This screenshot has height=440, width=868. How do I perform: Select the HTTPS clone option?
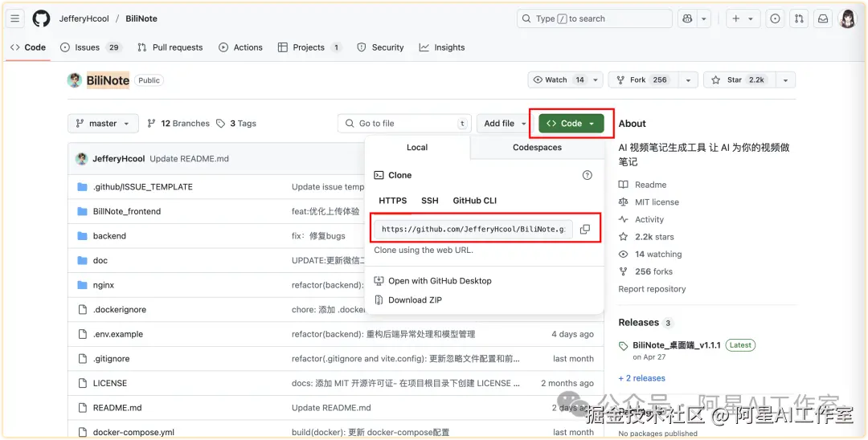pos(392,201)
